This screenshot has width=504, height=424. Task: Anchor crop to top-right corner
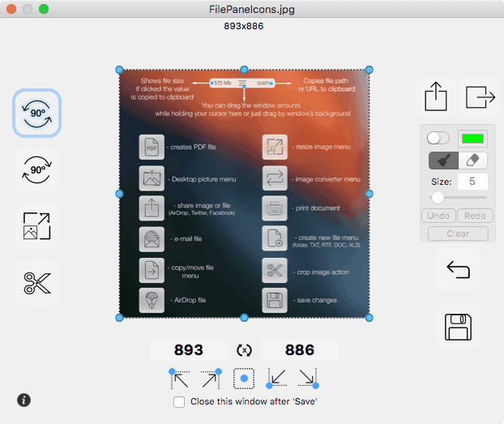[x=211, y=379]
